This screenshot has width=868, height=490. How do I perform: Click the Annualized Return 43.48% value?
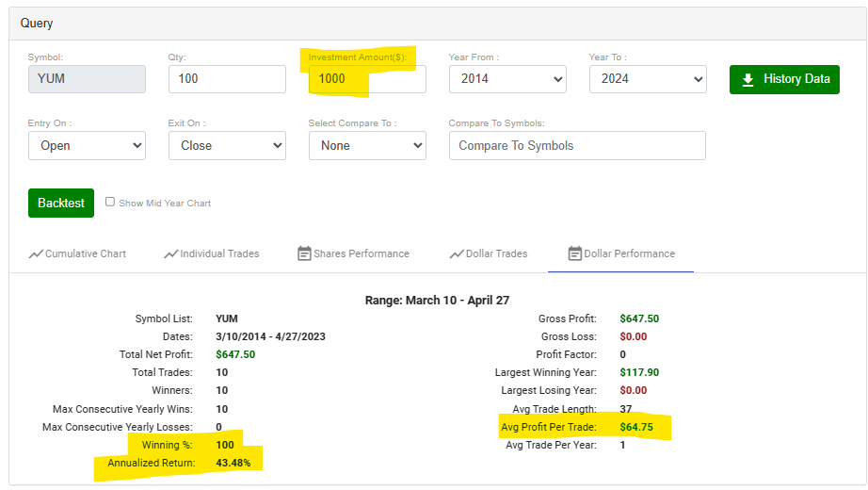233,463
